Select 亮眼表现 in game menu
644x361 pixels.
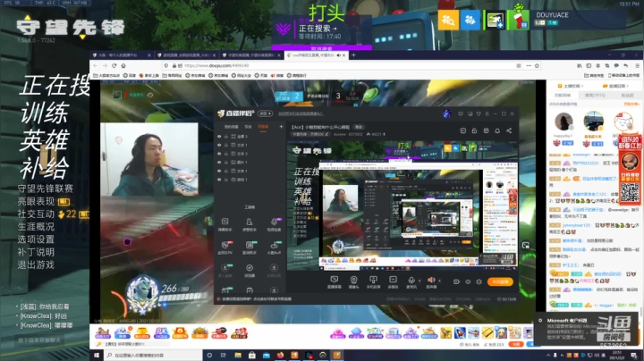pos(36,201)
